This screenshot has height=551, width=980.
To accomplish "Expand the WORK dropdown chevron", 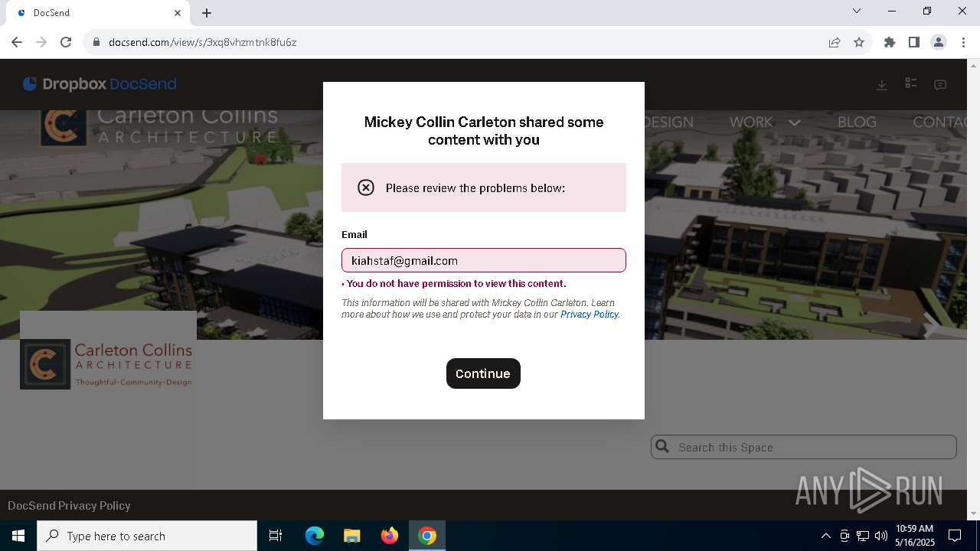I will click(x=794, y=122).
